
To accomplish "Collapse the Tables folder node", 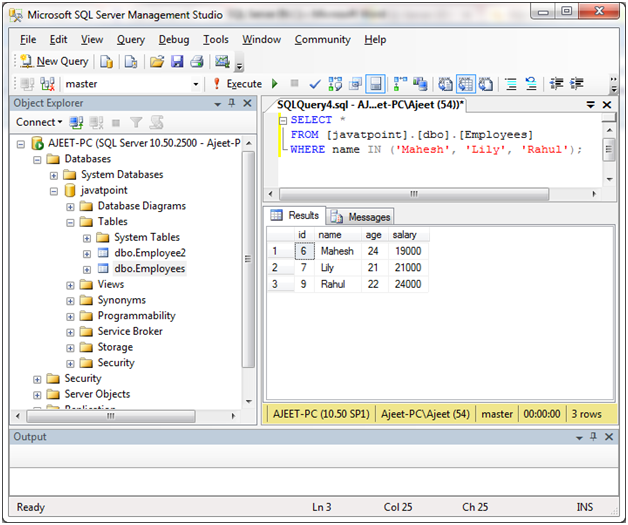I will (71, 222).
